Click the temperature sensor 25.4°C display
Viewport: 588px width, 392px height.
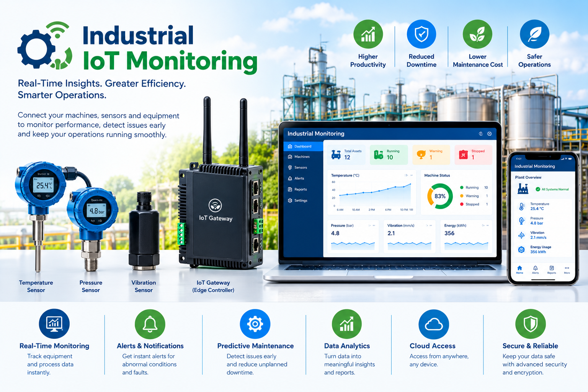(x=44, y=186)
